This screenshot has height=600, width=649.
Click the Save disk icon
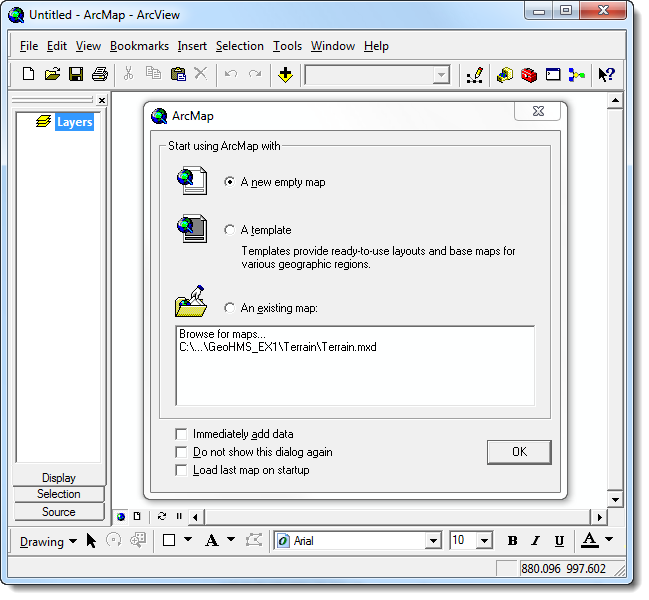[76, 74]
